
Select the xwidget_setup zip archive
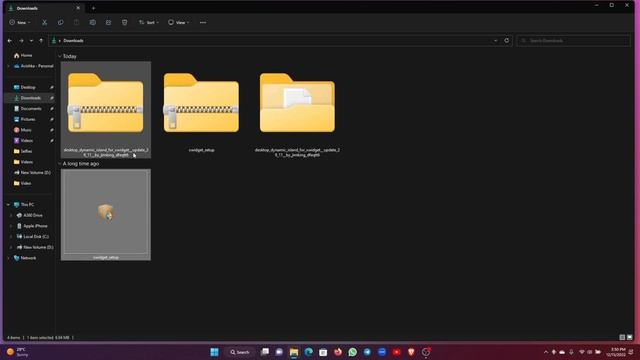(201, 110)
